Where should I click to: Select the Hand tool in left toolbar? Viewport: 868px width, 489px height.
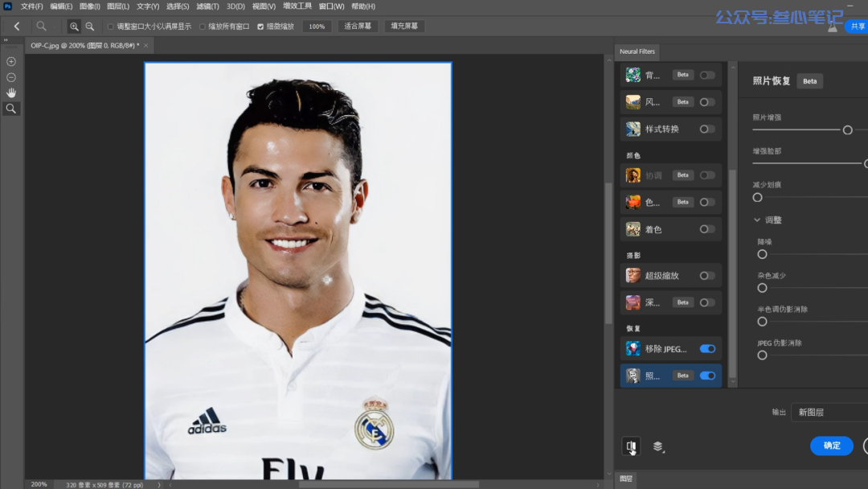[11, 92]
